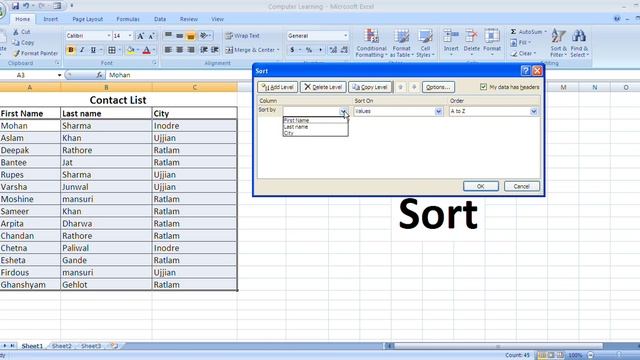Click the Sort dialog help icon

(526, 71)
